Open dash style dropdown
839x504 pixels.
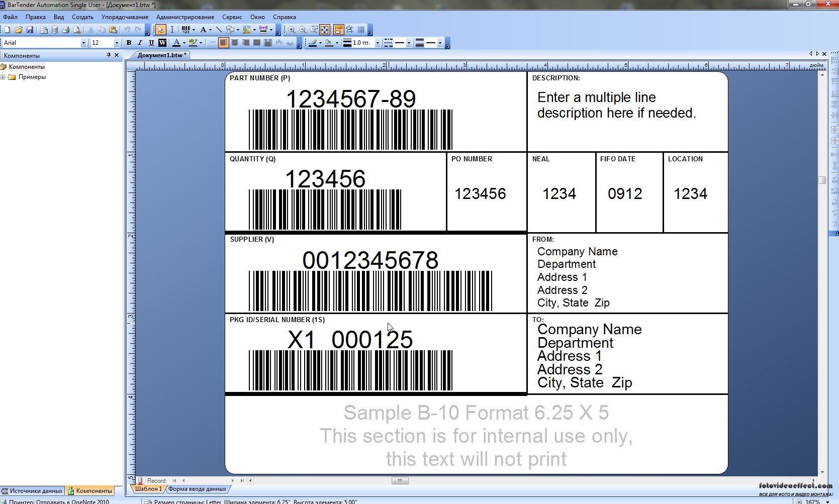408,43
